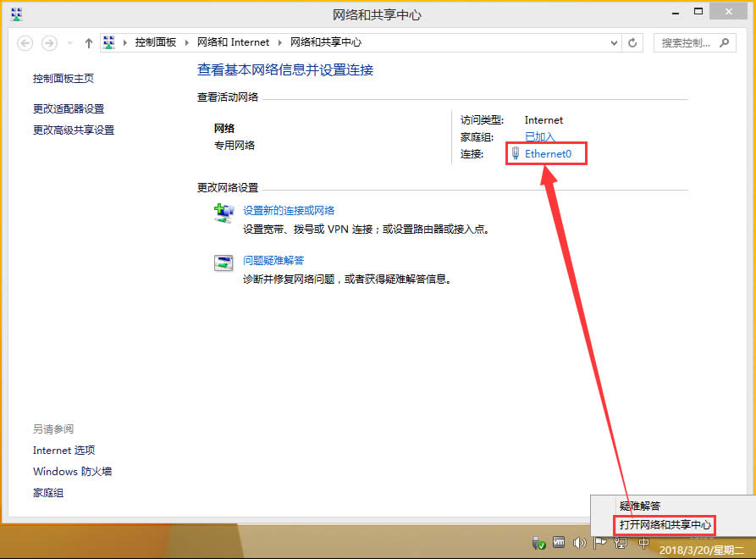
Task: Click the network status tray icon
Action: [x=621, y=543]
